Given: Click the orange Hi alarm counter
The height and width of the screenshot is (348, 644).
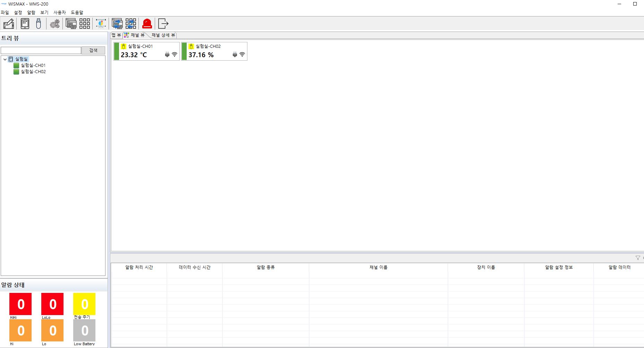Looking at the screenshot, I should click(20, 330).
